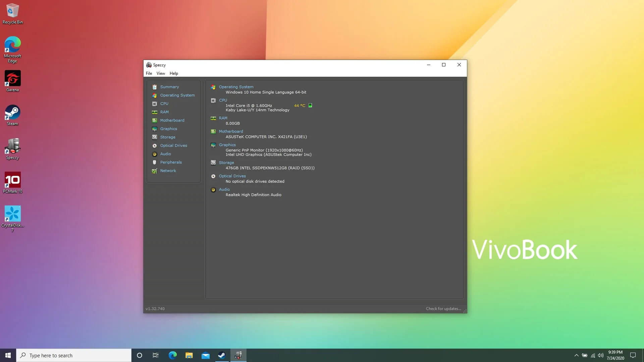The height and width of the screenshot is (362, 644).
Task: Click the Peripherals mouse icon in the sidebar
Action: (155, 162)
